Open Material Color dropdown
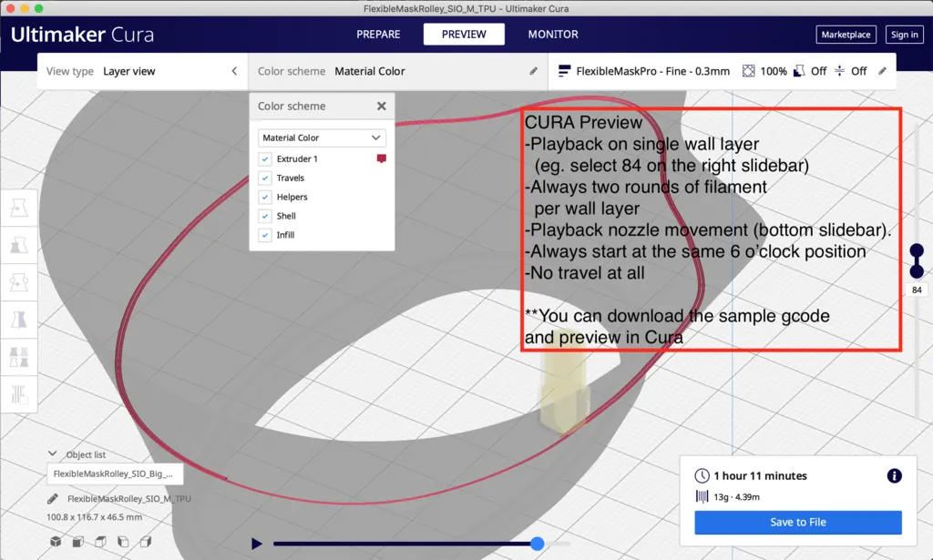The width and height of the screenshot is (933, 560). [322, 137]
